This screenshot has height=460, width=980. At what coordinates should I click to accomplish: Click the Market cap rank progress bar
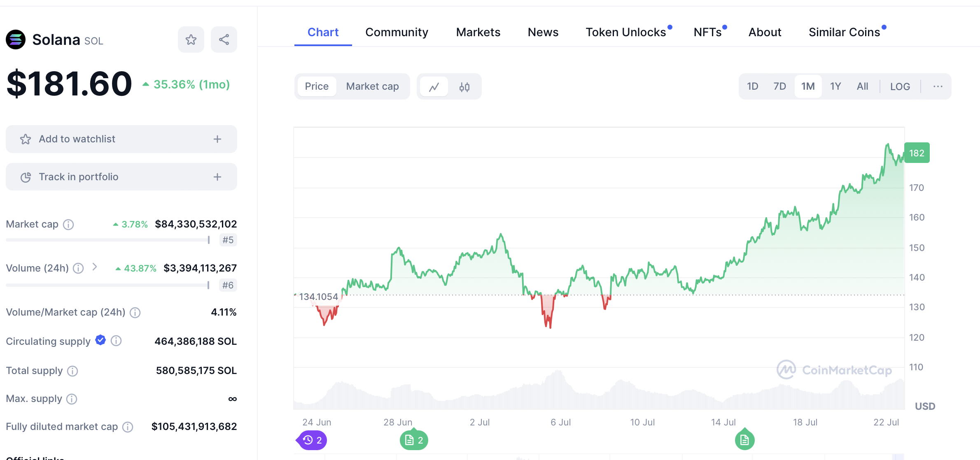(108, 240)
